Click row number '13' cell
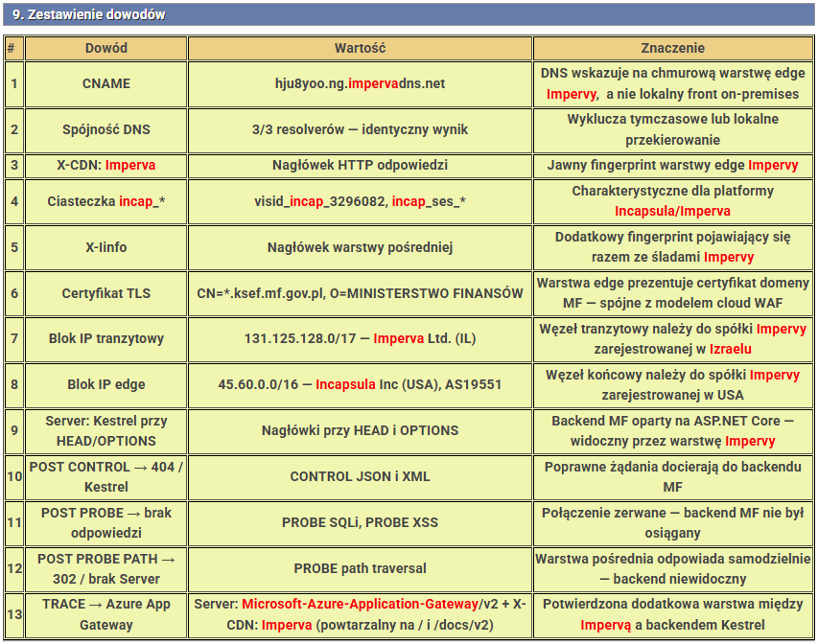This screenshot has width=818, height=644. [x=14, y=615]
